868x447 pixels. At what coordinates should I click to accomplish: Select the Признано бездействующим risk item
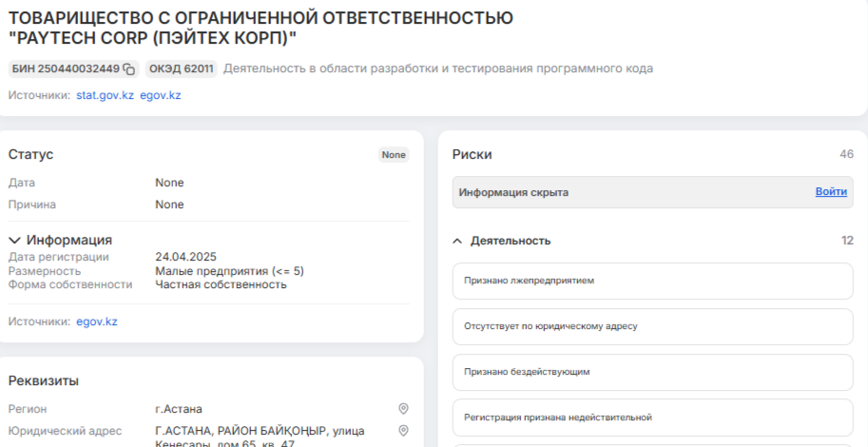tap(652, 372)
